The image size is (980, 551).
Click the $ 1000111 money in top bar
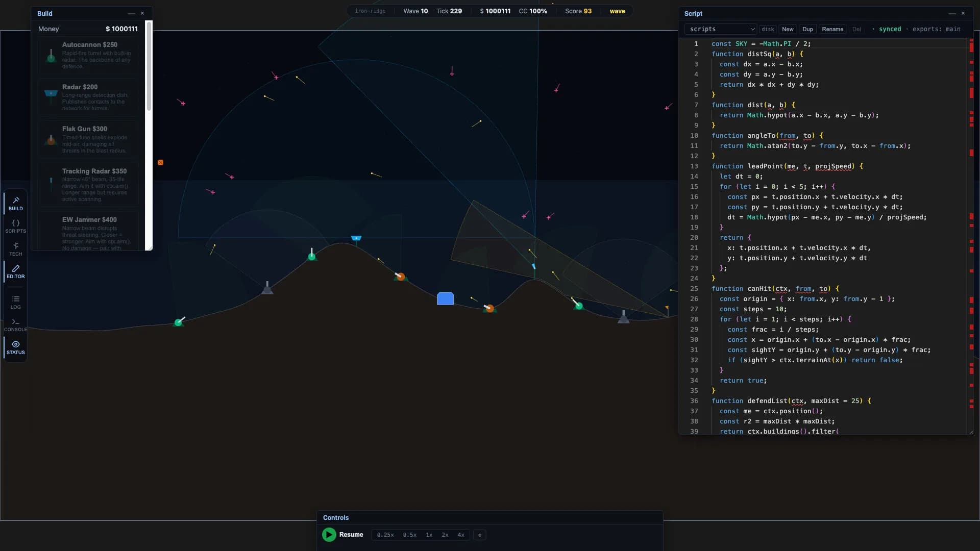point(495,11)
